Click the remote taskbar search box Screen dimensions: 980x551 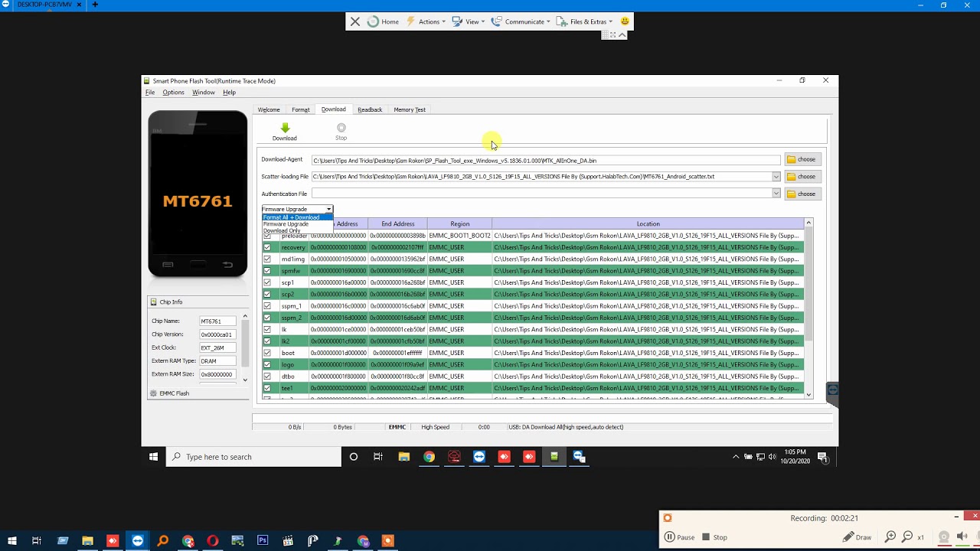[x=253, y=457]
